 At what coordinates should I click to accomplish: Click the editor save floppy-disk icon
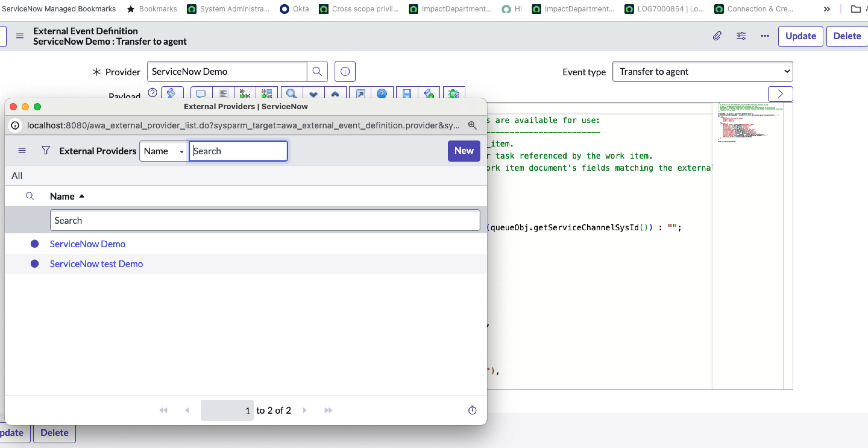pos(407,93)
